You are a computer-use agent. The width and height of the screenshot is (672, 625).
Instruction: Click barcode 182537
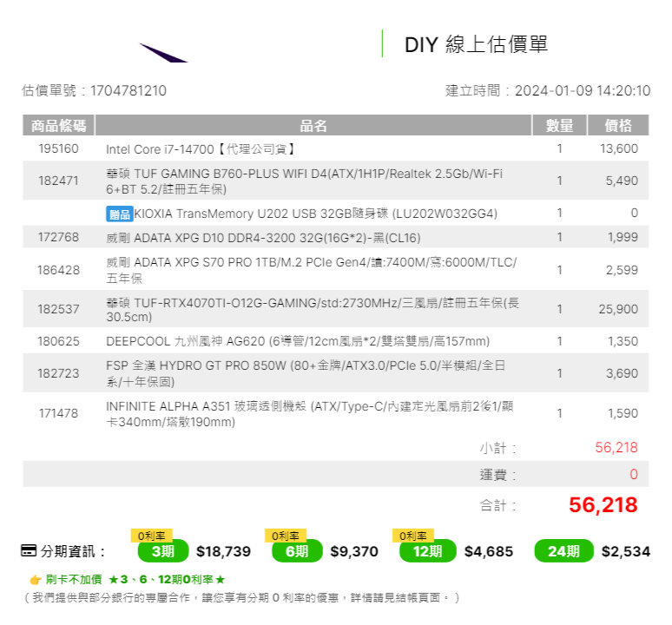point(58,309)
